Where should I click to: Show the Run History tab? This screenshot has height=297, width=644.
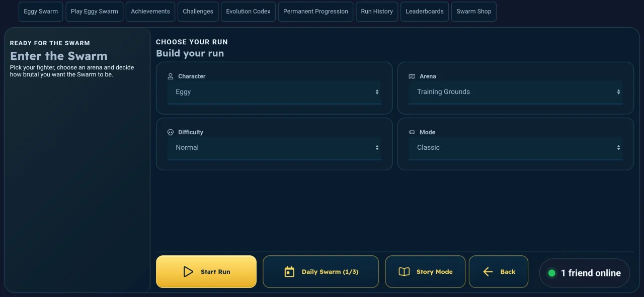tap(377, 12)
